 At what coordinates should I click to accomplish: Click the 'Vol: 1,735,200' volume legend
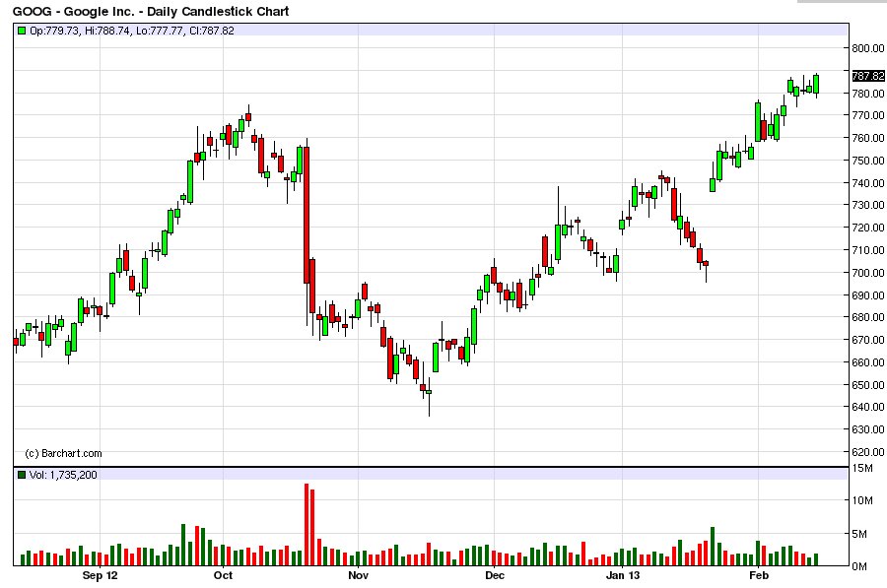point(63,475)
